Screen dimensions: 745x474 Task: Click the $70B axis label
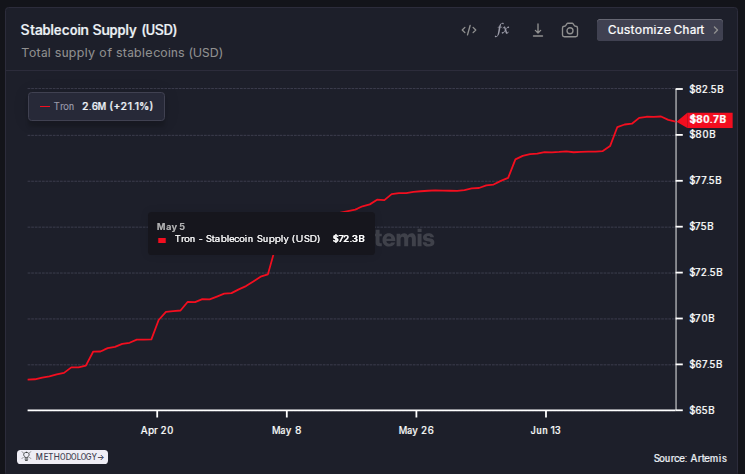[x=702, y=318]
